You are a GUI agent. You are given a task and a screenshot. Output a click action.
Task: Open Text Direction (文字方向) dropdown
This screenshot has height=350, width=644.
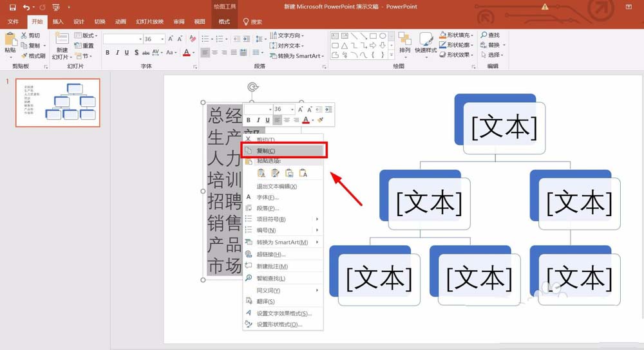[287, 35]
